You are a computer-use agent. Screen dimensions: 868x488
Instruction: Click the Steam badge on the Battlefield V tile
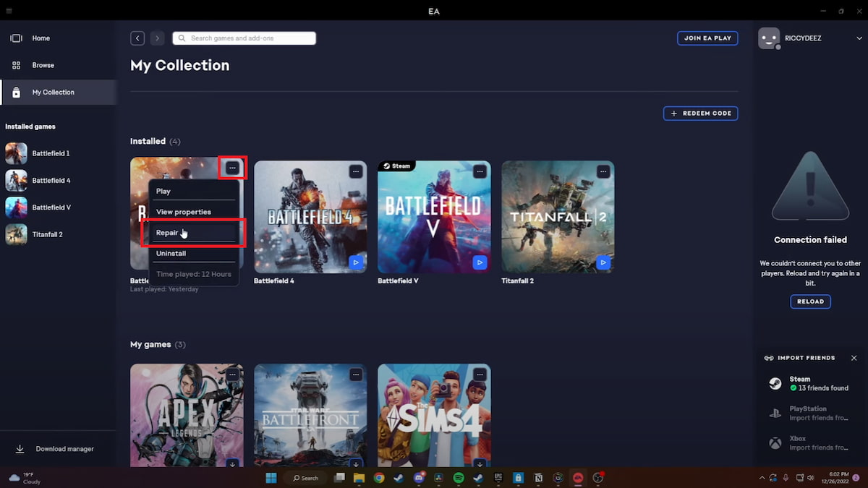pyautogui.click(x=396, y=166)
